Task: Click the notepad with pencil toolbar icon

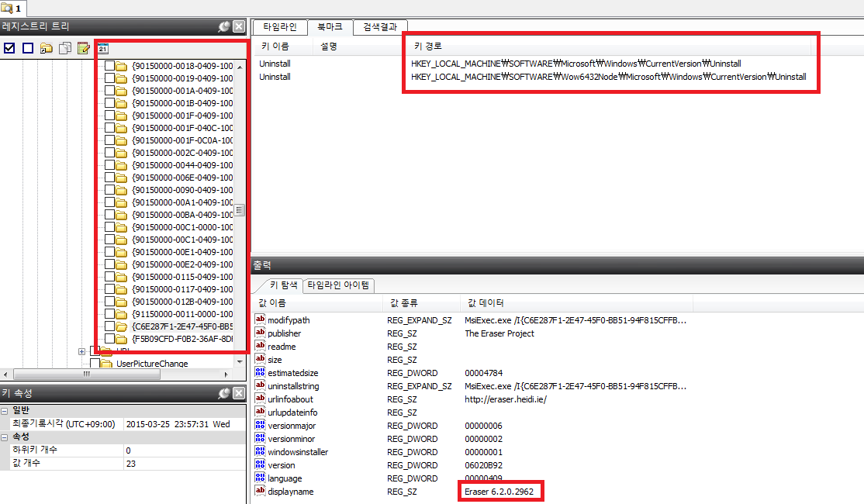Action: (83, 49)
